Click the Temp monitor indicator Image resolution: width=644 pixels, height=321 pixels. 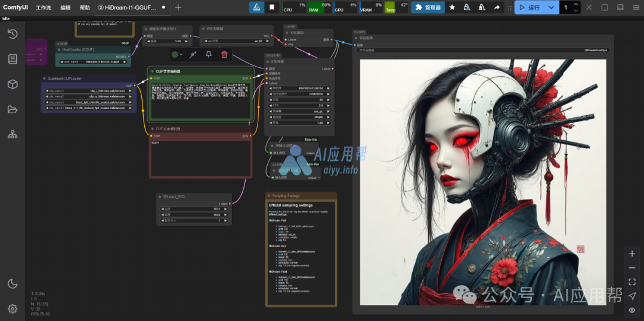(397, 7)
